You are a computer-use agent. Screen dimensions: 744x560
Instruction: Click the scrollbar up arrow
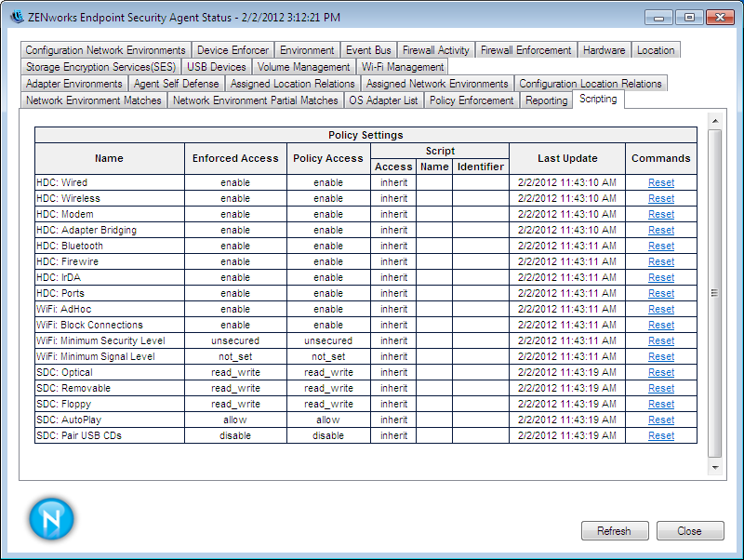[x=715, y=121]
